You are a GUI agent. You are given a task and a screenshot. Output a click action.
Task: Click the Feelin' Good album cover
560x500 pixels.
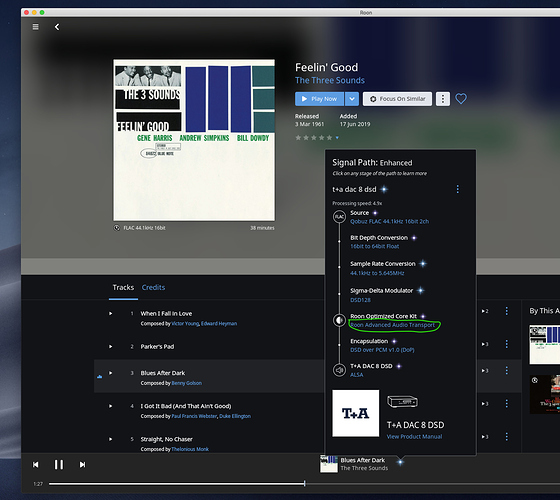coord(194,140)
